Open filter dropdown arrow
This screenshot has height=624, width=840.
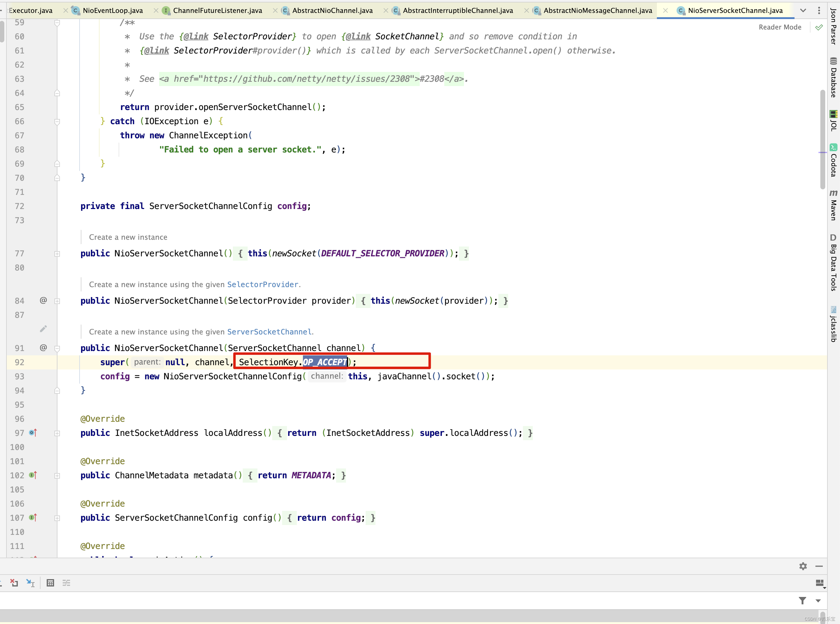point(818,601)
